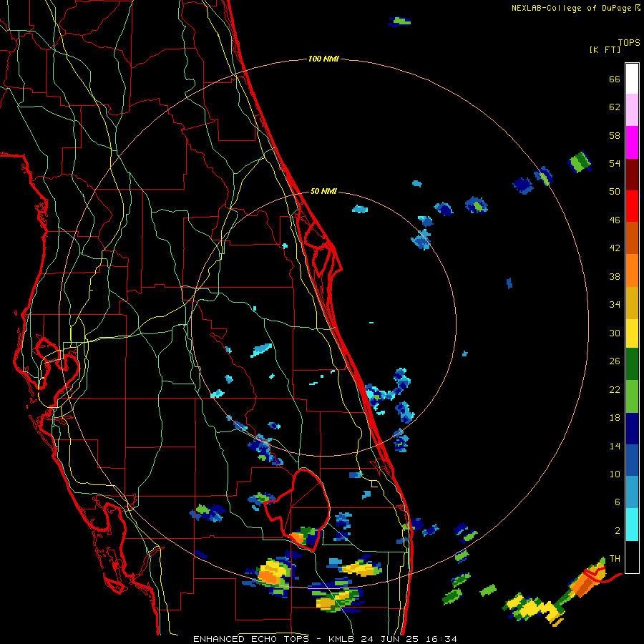Click the 100 NMI range ring label

pos(323,59)
